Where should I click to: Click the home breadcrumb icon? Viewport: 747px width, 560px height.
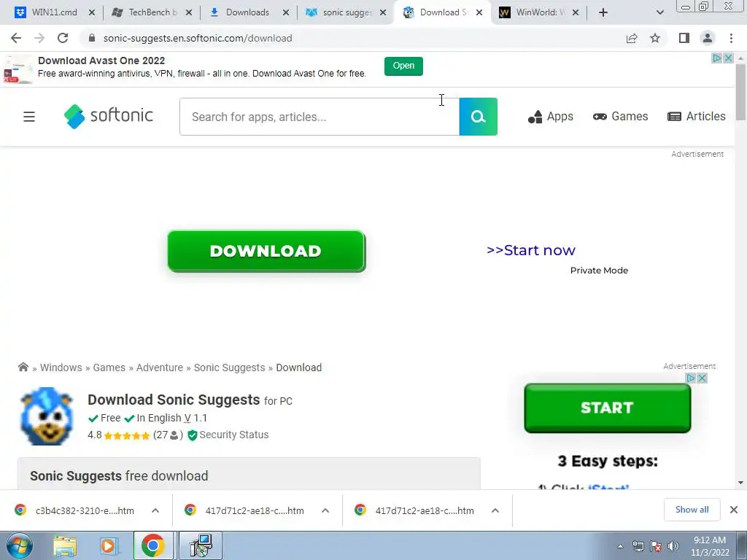23,367
